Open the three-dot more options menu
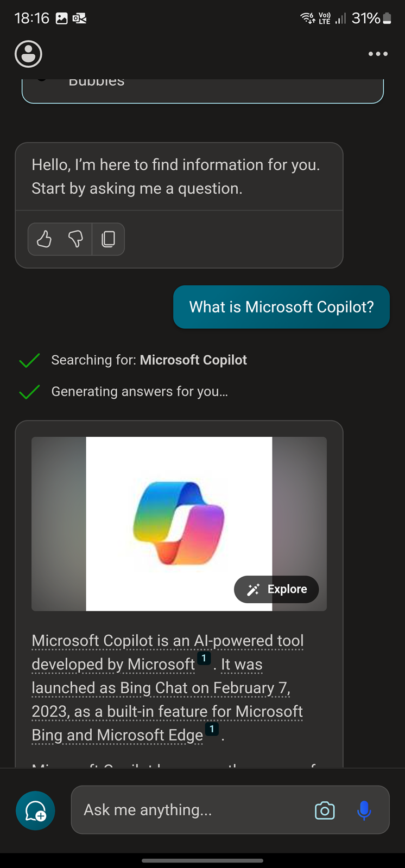The height and width of the screenshot is (868, 405). (378, 54)
